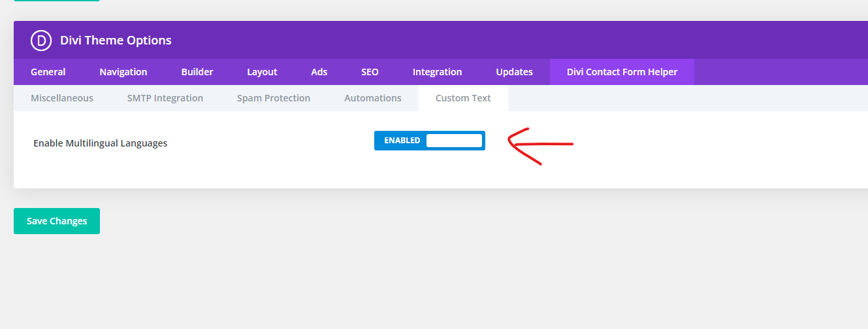Switch to the Navigation tab

coord(123,72)
